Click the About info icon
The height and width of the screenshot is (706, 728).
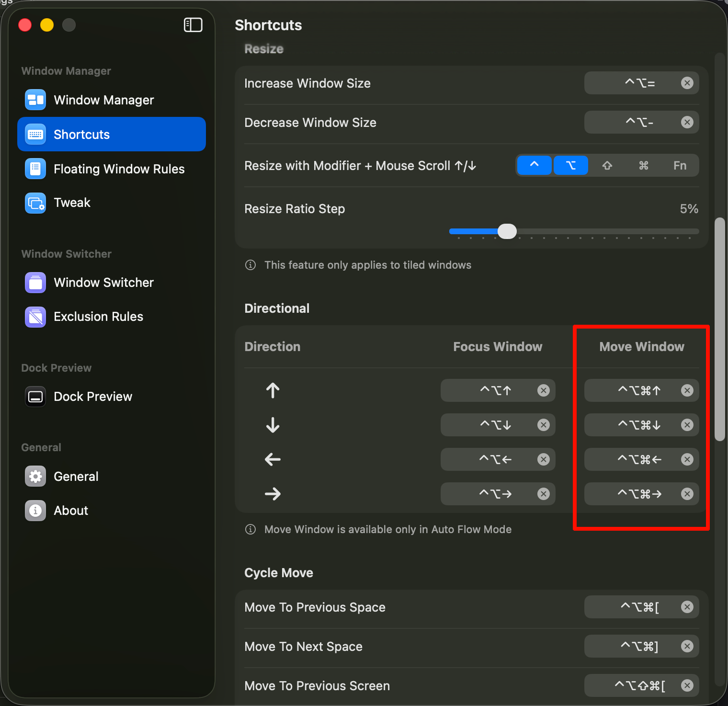coord(35,511)
